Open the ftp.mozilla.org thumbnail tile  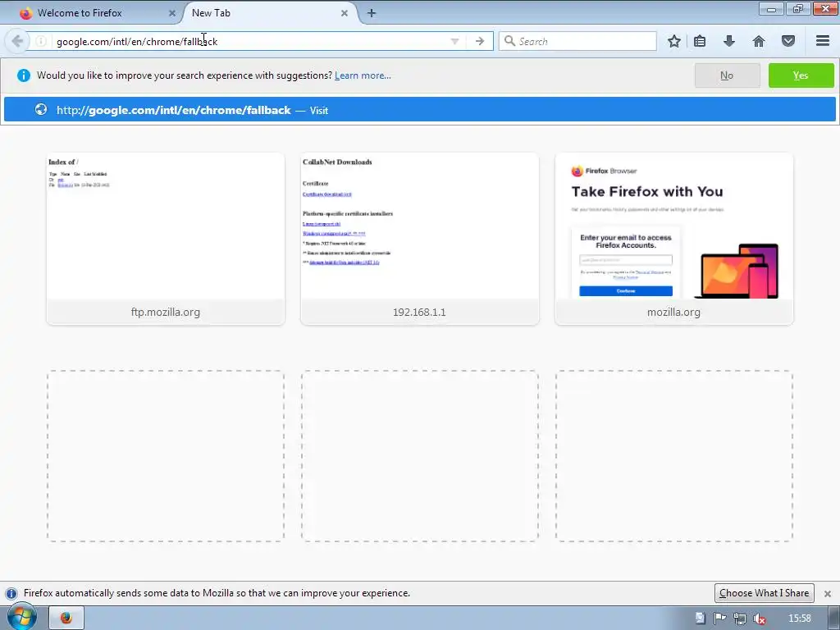point(166,239)
